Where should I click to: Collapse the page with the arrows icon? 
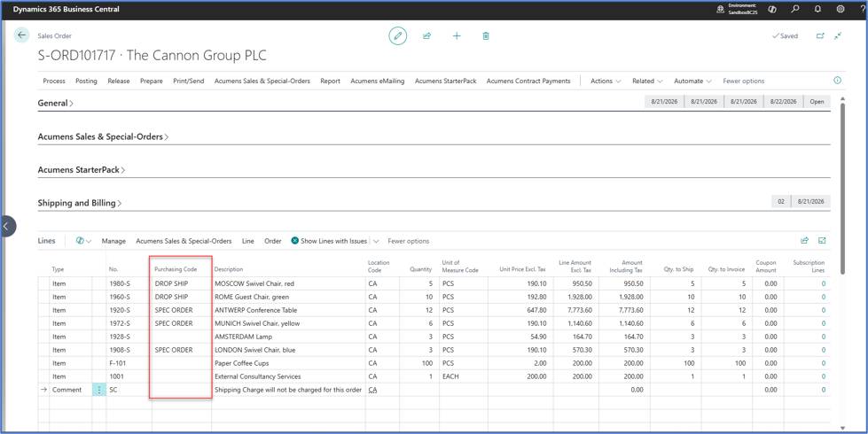point(838,36)
